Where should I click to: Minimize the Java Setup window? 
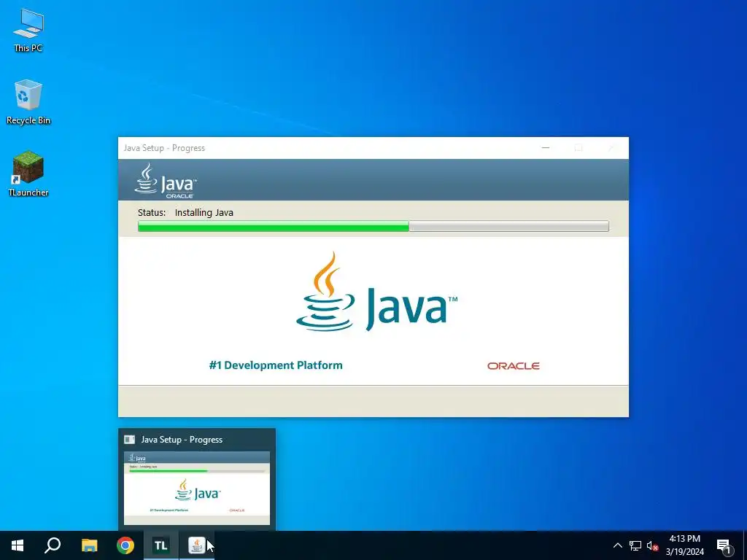pyautogui.click(x=546, y=148)
